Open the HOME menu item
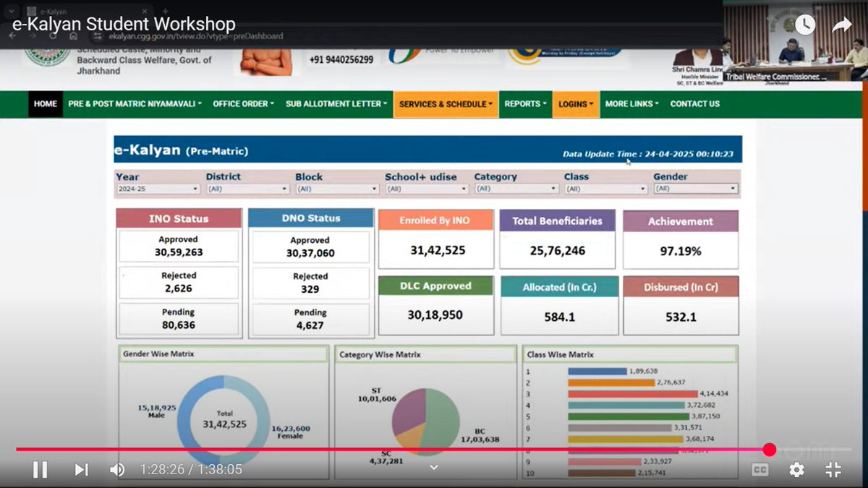This screenshot has width=868, height=488. 45,104
